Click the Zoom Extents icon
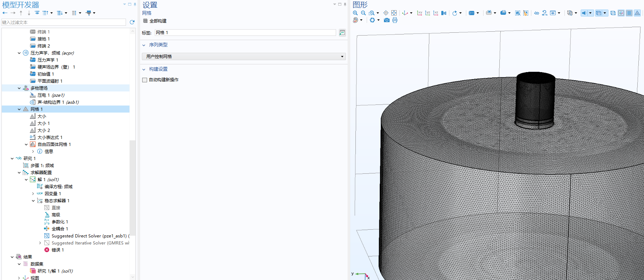Image resolution: width=644 pixels, height=280 pixels. pos(394,13)
